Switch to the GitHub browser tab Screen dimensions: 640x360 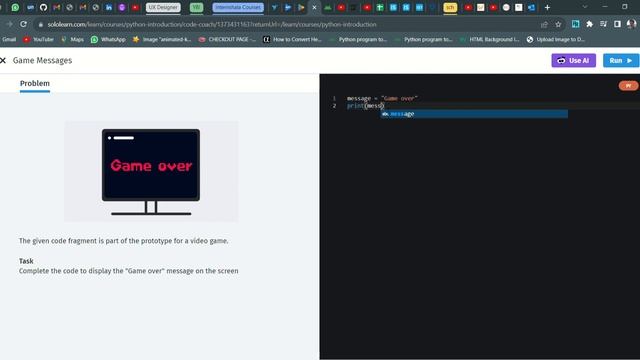pyautogui.click(x=43, y=7)
